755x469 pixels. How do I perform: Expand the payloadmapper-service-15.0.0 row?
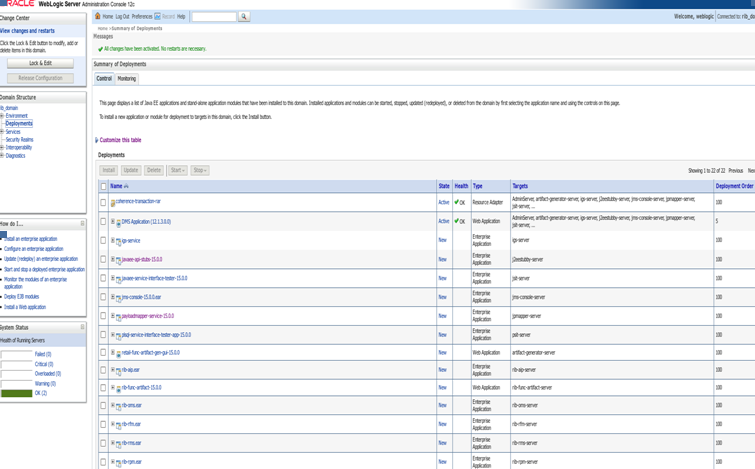(113, 316)
